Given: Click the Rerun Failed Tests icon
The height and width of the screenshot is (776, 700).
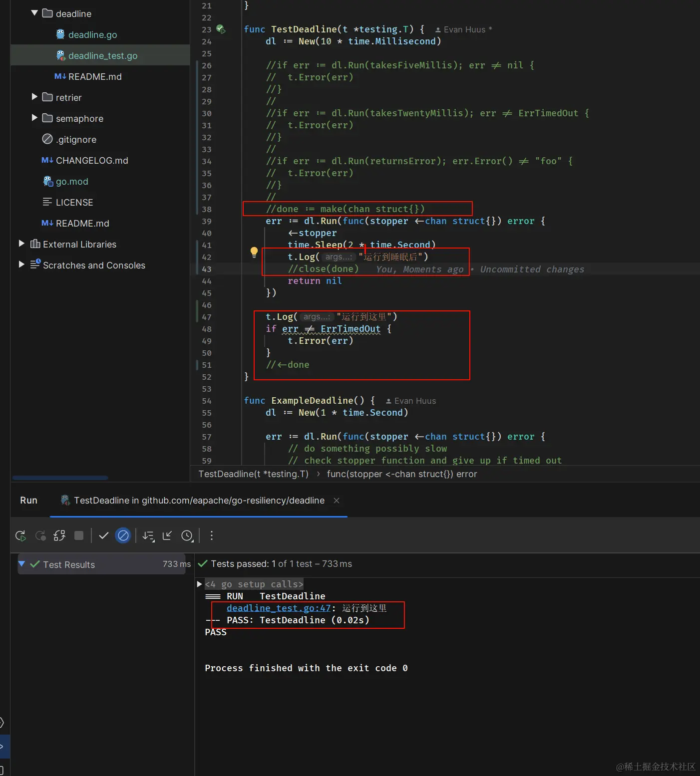Looking at the screenshot, I should (x=40, y=535).
